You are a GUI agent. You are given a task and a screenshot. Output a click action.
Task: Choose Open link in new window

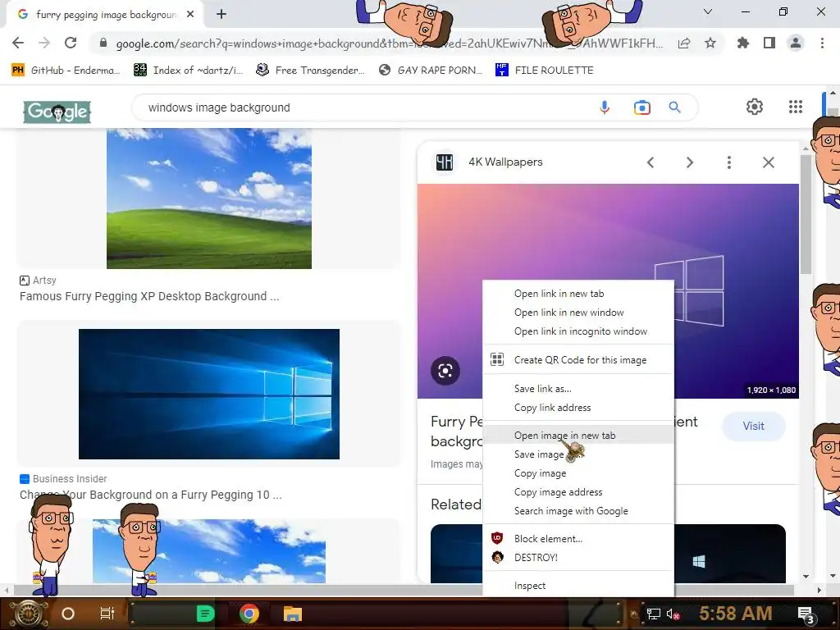(578, 313)
